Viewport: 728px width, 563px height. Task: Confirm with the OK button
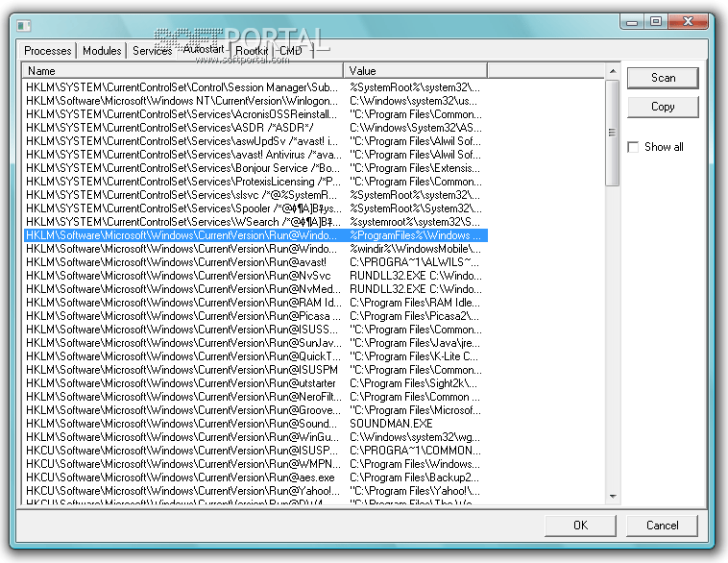(580, 526)
